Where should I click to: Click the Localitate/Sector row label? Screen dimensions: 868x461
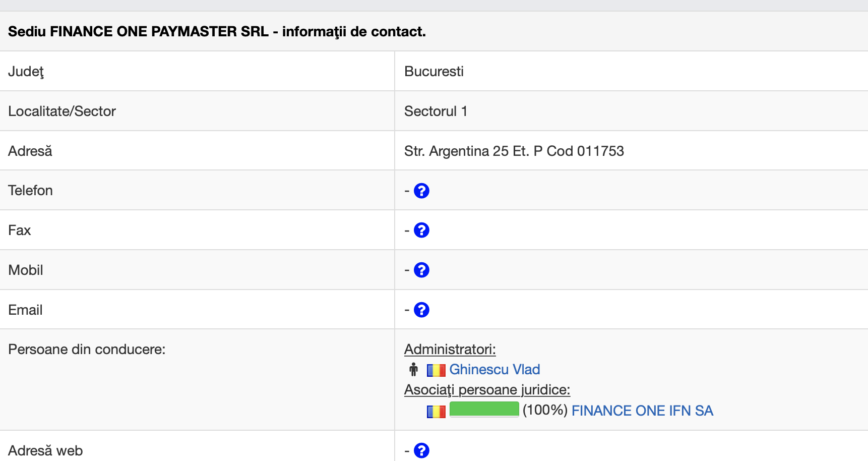click(62, 111)
